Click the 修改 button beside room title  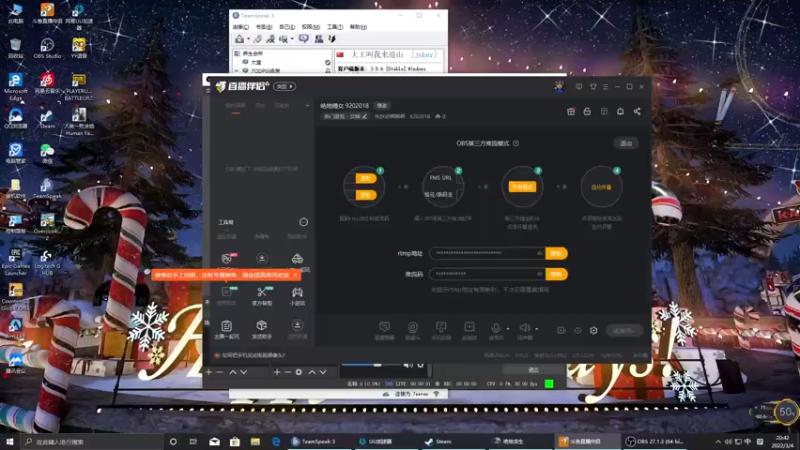coord(382,106)
